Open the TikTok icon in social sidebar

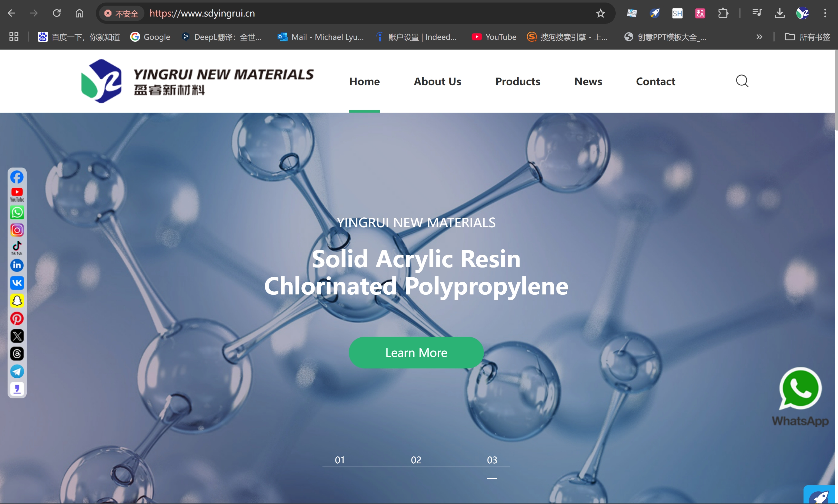(17, 248)
